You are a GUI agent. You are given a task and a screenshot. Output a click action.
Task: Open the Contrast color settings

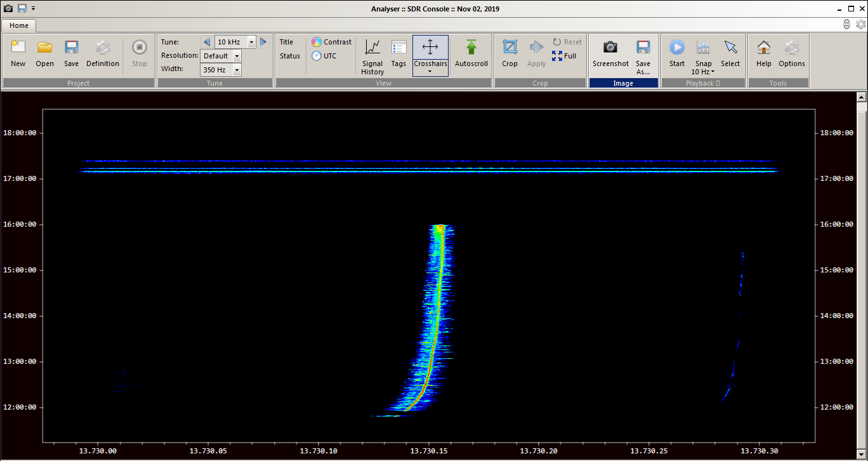click(x=331, y=42)
